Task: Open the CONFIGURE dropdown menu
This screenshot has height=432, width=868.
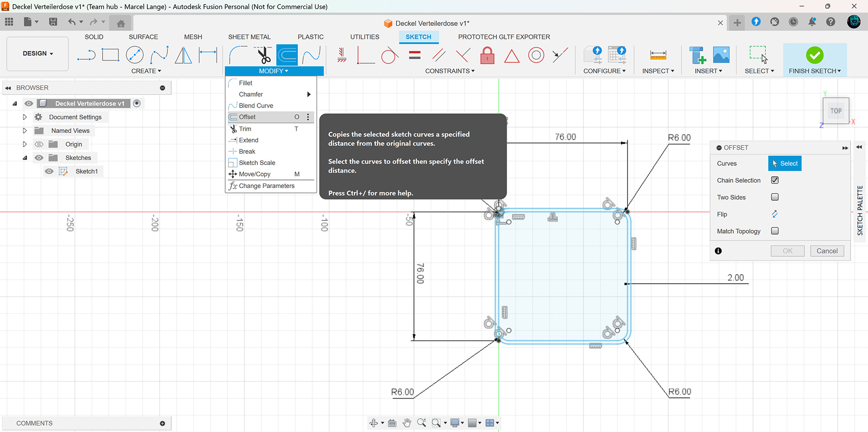Action: click(x=604, y=71)
